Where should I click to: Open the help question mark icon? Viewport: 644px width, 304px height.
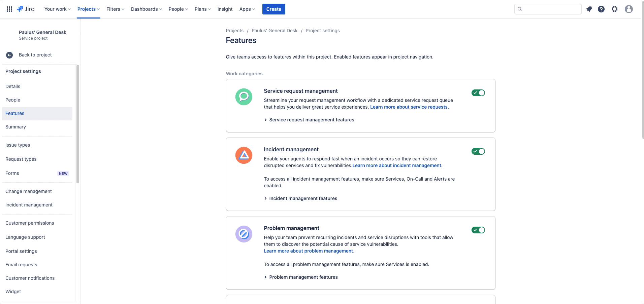[601, 9]
